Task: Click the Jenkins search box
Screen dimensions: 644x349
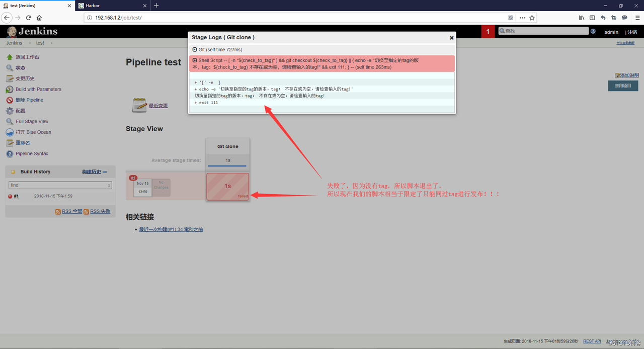Action: point(543,31)
